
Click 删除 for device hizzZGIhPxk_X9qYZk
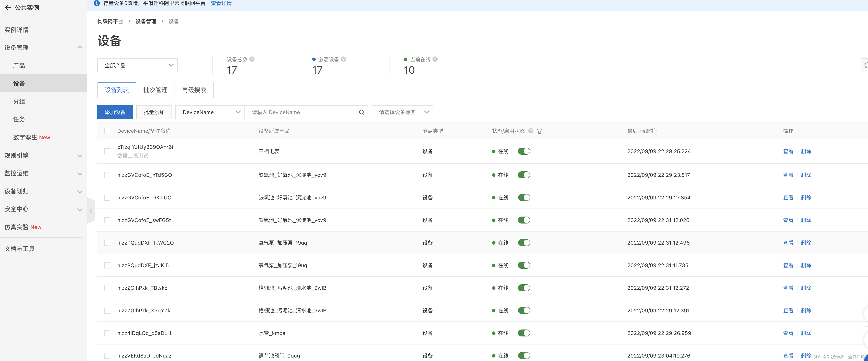coord(806,310)
